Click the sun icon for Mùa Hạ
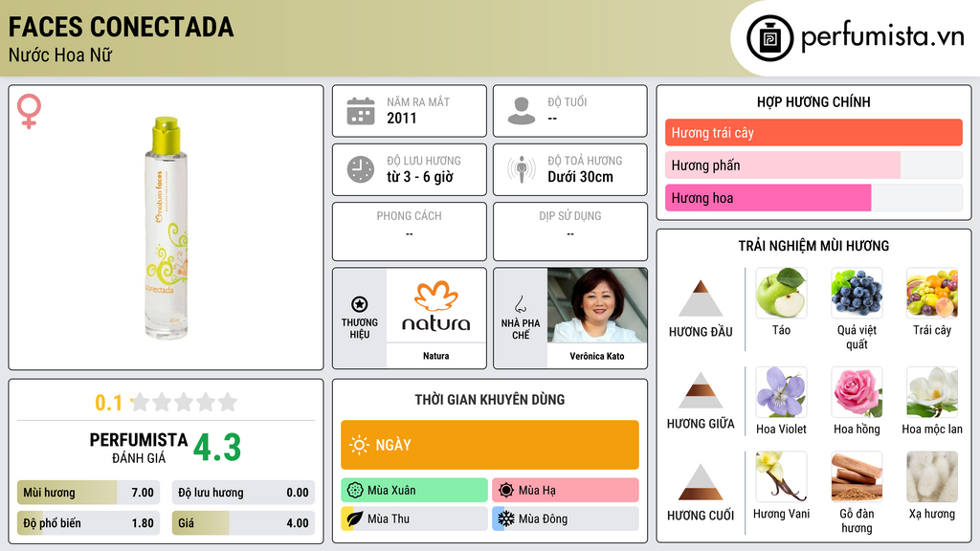Viewport: 980px width, 551px height. [x=506, y=491]
